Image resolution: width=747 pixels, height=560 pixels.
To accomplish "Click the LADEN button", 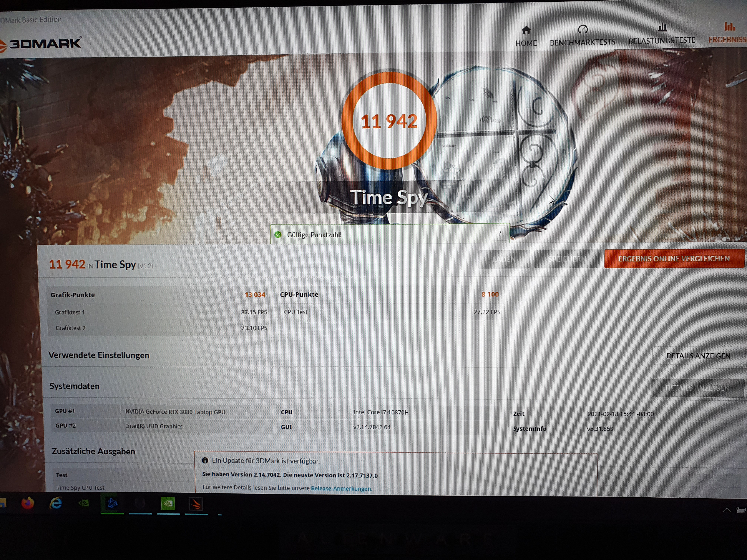I will [x=504, y=259].
